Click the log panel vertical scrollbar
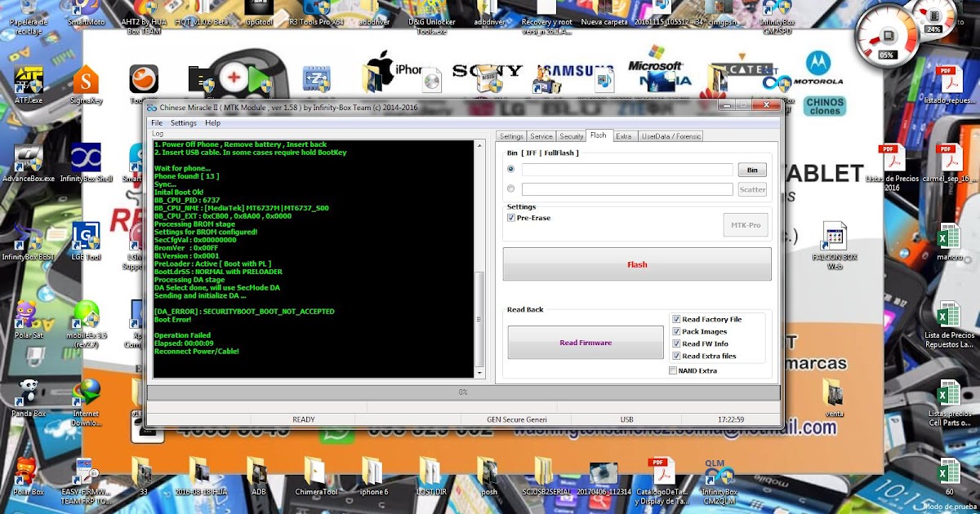 (480, 259)
